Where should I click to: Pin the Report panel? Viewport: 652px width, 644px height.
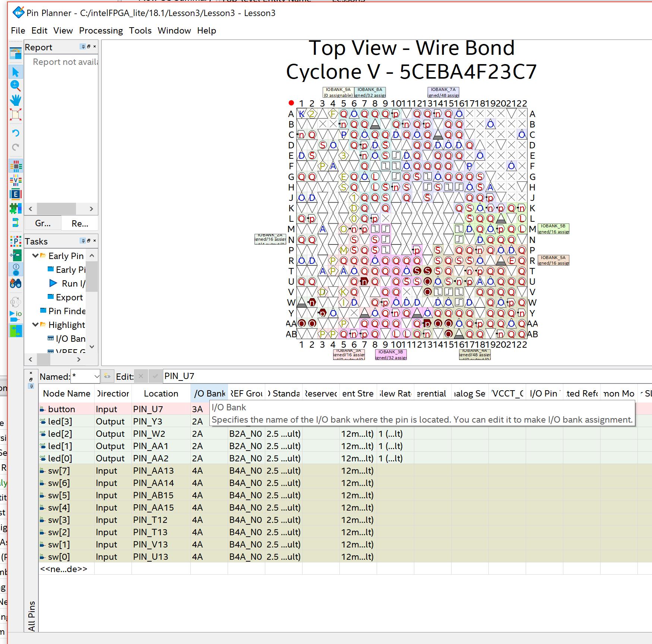[82, 47]
